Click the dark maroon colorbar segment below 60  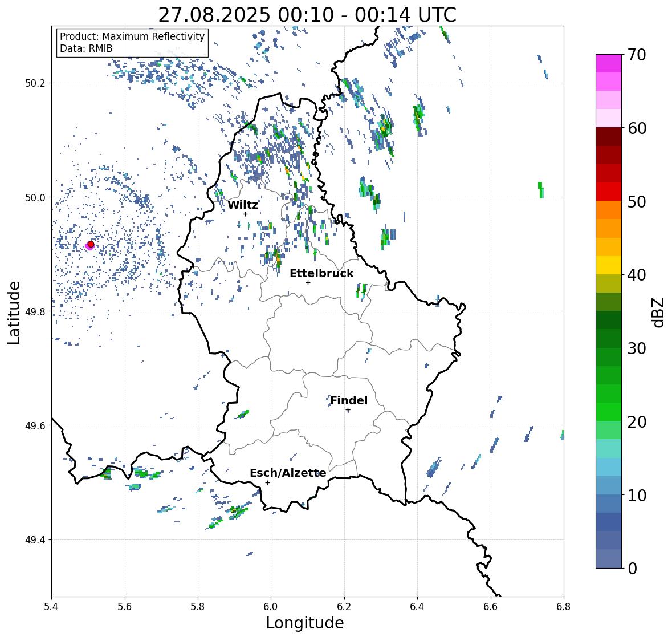(x=609, y=137)
